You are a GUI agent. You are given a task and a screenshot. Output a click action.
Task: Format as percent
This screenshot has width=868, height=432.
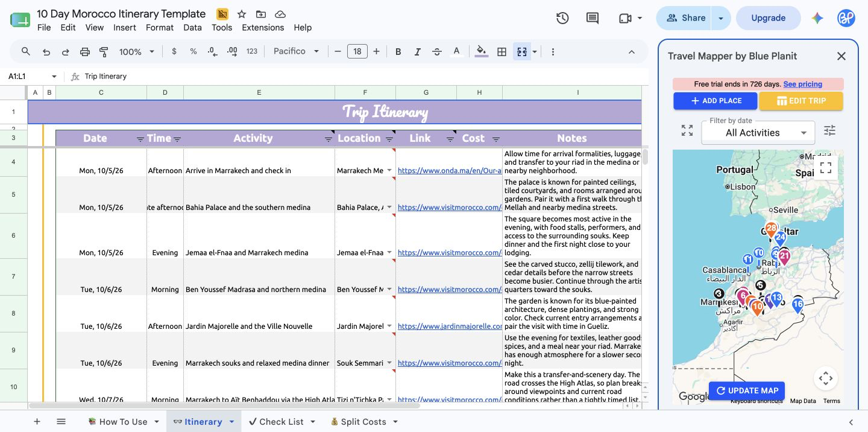click(193, 52)
